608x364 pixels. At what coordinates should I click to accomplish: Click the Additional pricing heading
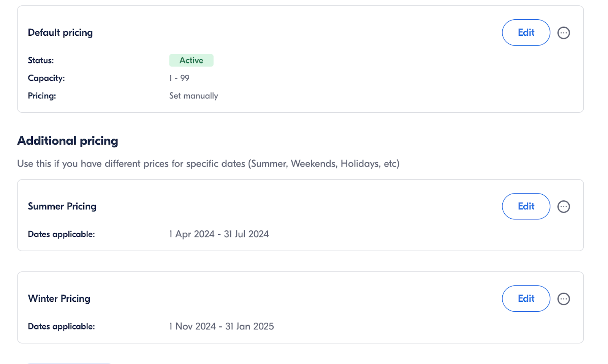point(68,141)
